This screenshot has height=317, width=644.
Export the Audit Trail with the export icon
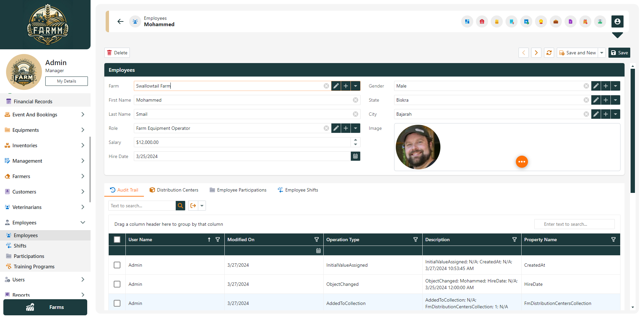(x=193, y=205)
